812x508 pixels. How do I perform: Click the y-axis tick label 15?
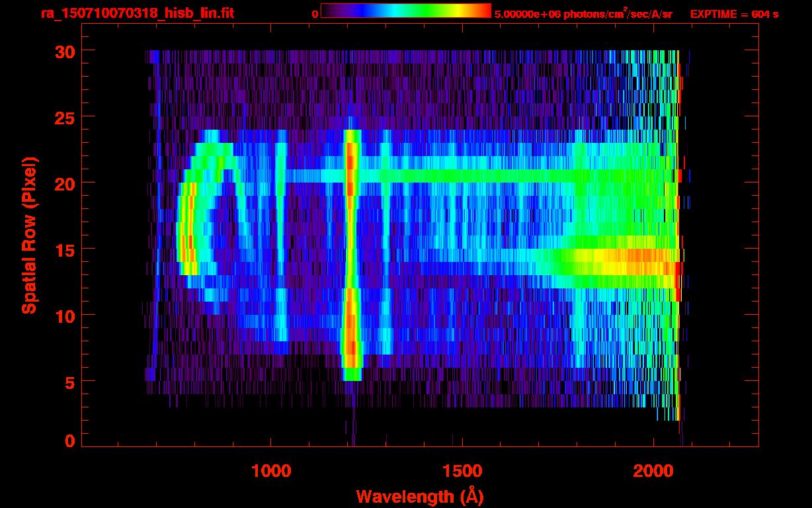[63, 249]
